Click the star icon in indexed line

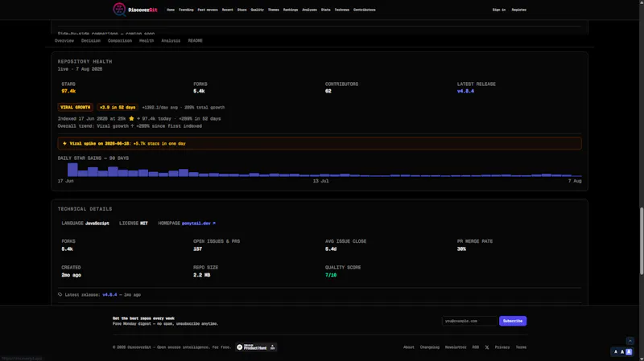tap(131, 118)
